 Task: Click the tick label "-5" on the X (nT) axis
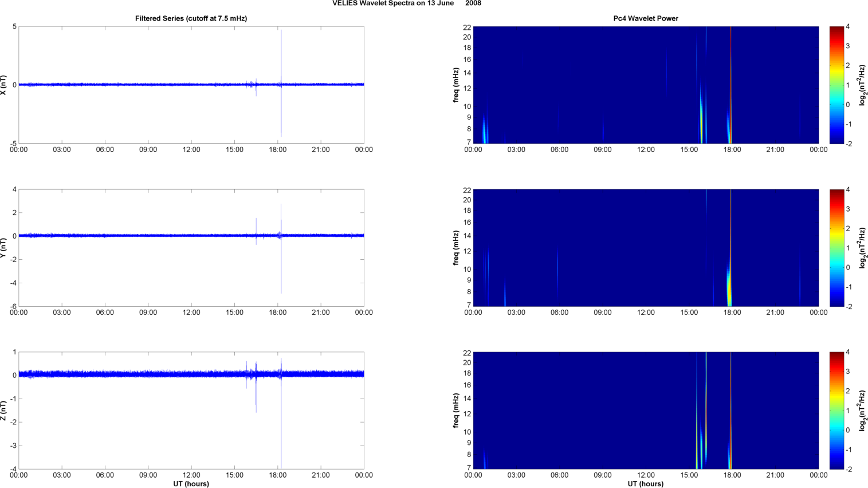[x=13, y=143]
